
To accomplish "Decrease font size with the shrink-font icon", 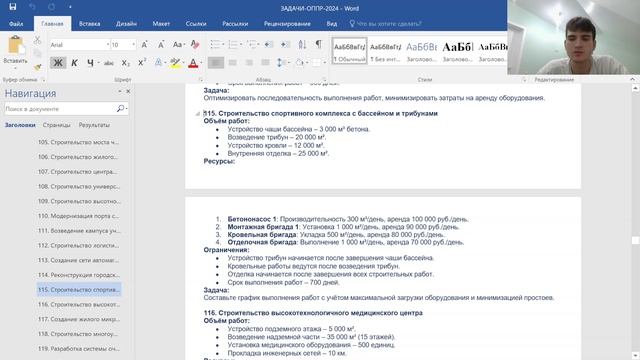I will (x=161, y=44).
